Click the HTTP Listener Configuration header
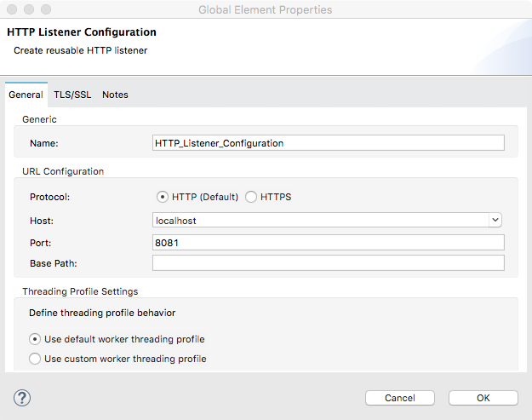This screenshot has width=532, height=420. tap(82, 32)
